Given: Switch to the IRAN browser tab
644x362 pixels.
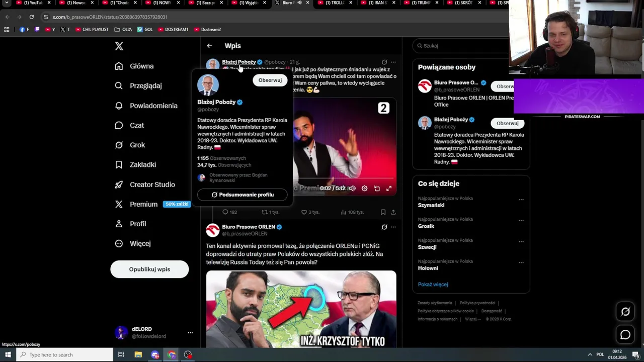Looking at the screenshot, I should [376, 3].
